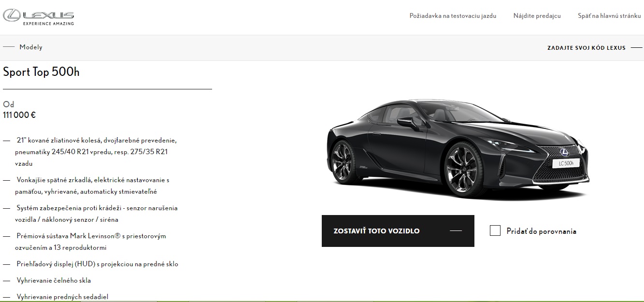Click the Priehľadový displej (HUD) item
The height and width of the screenshot is (302, 644).
coord(97,264)
